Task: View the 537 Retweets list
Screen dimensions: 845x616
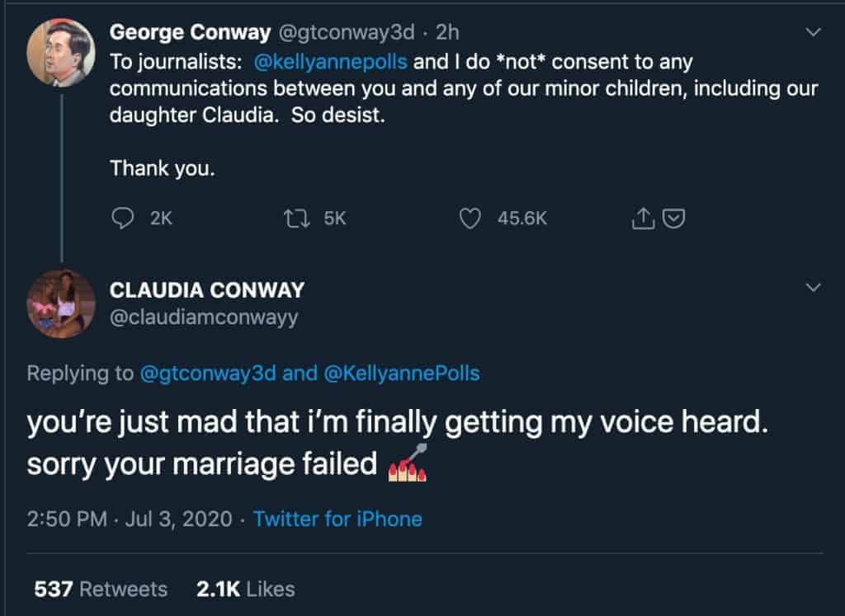Action: [101, 589]
